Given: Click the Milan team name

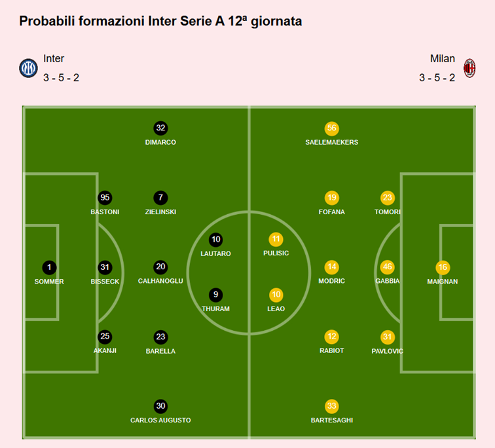Looking at the screenshot, I should [442, 59].
